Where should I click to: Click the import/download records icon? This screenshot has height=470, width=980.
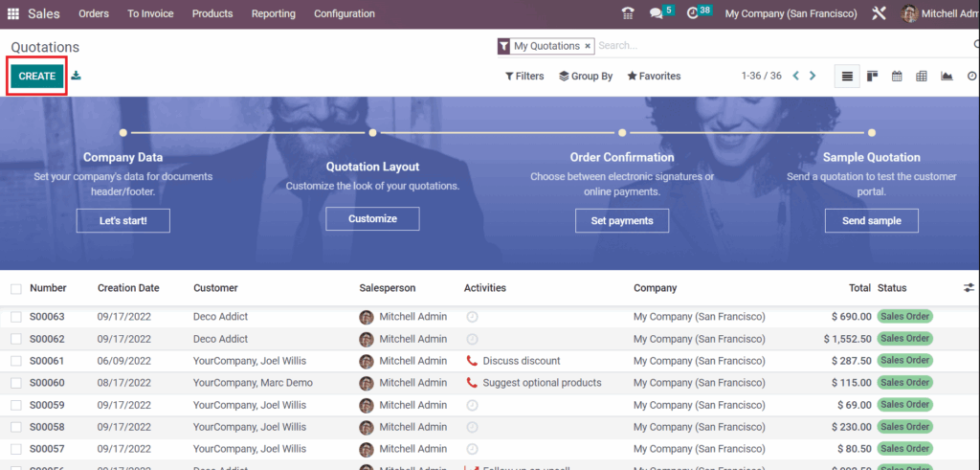[77, 76]
